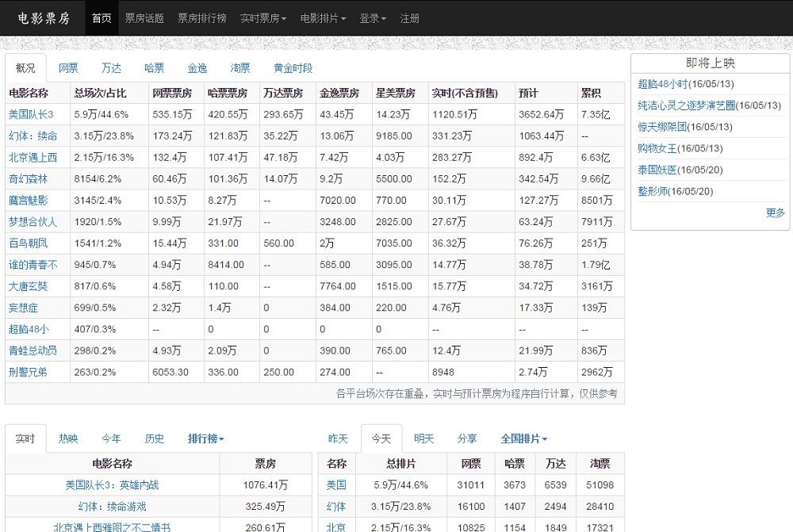Click 幻体：续命游戏 in realtime box office list

(112, 507)
